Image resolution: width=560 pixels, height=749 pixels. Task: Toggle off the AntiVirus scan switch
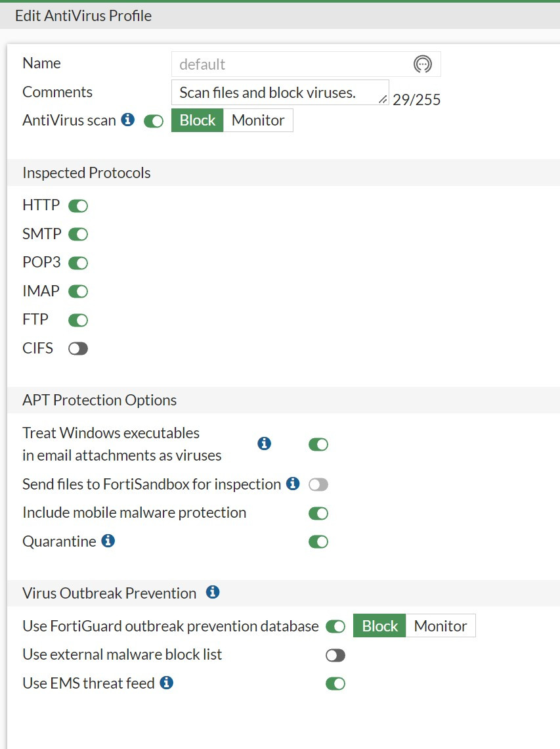(154, 122)
